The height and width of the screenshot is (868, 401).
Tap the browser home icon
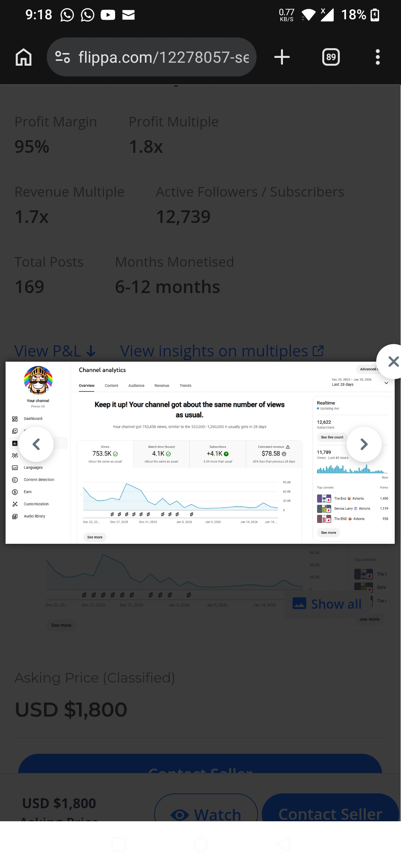tap(23, 57)
